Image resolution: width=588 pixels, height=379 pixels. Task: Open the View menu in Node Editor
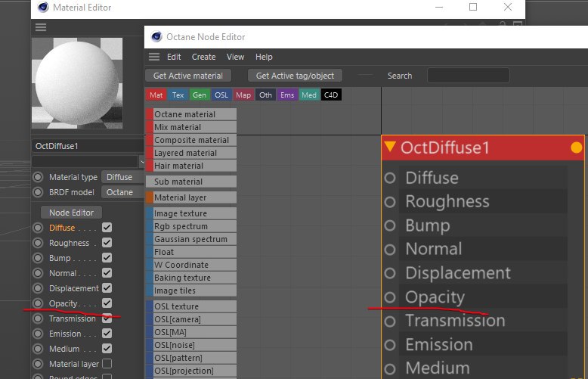235,57
